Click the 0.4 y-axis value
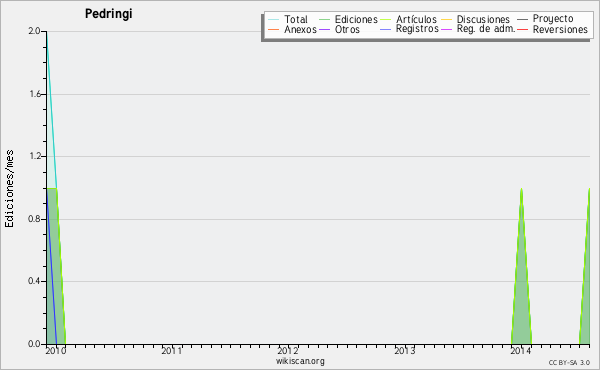 tap(34, 281)
